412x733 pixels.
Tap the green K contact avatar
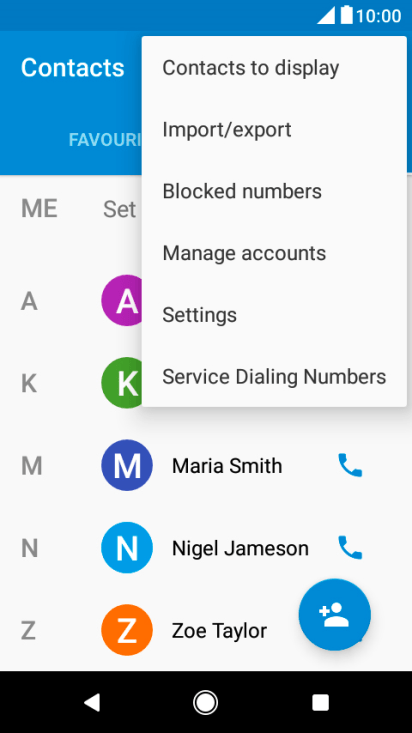pyautogui.click(x=122, y=383)
